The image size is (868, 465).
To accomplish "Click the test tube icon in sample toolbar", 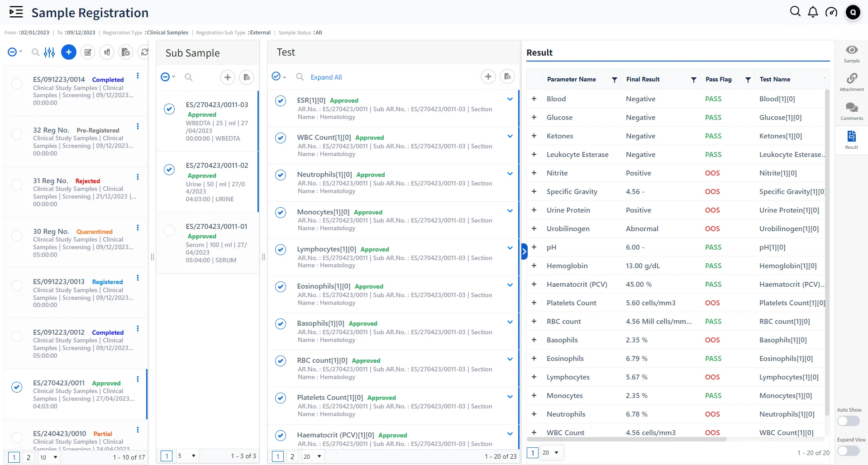I will point(107,52).
